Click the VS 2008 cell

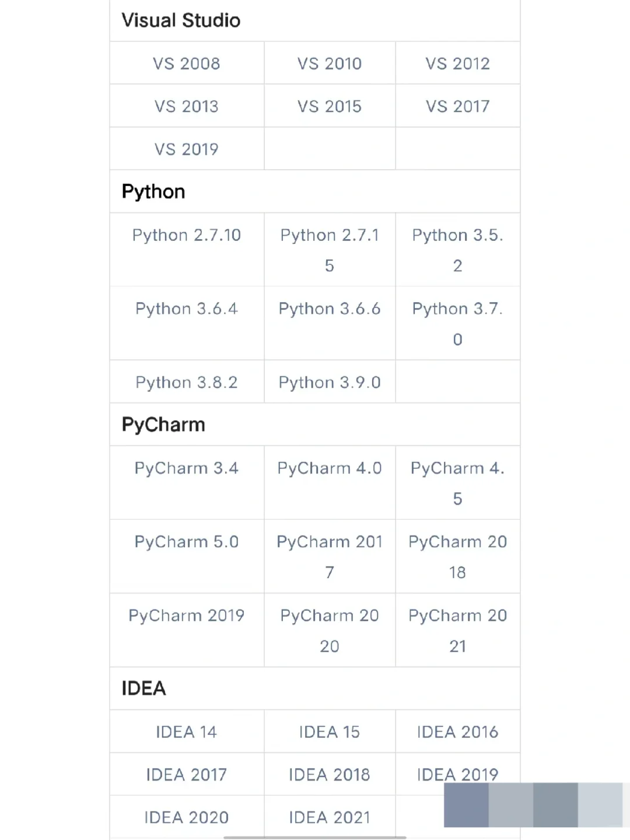click(x=187, y=64)
